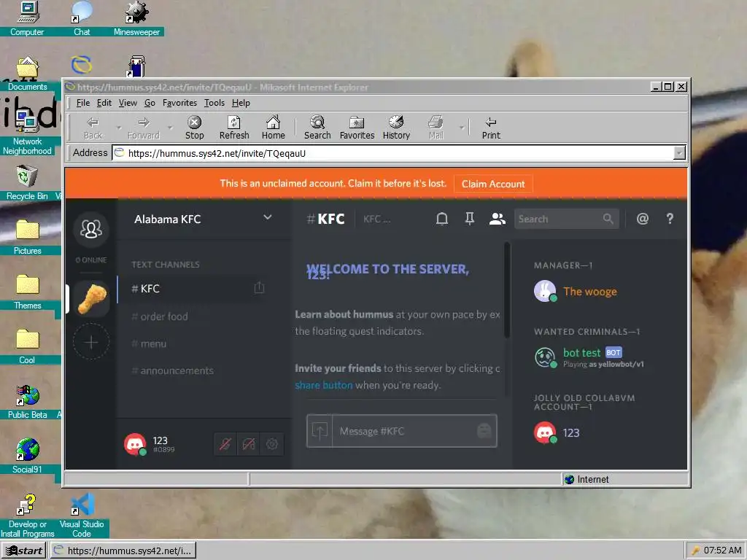The height and width of the screenshot is (560, 747).
Task: Open the Favorites toolbar button
Action: [x=357, y=128]
